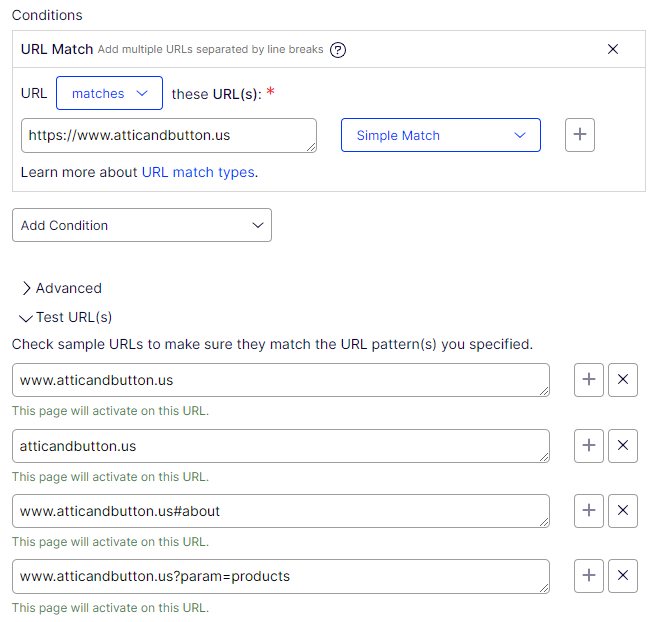The image size is (655, 622).
Task: Open the URL match types link
Action: pyautogui.click(x=198, y=172)
